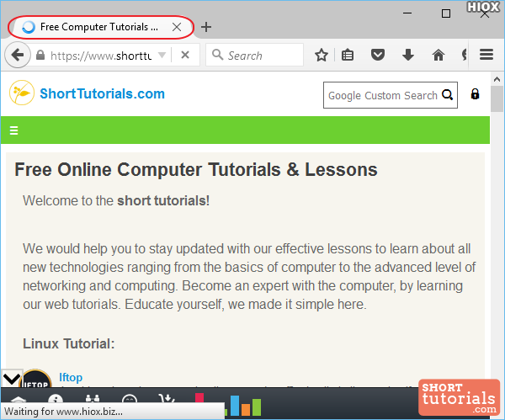Close the Free Computer Tutorials tab
The height and width of the screenshot is (420, 505).
[x=177, y=27]
